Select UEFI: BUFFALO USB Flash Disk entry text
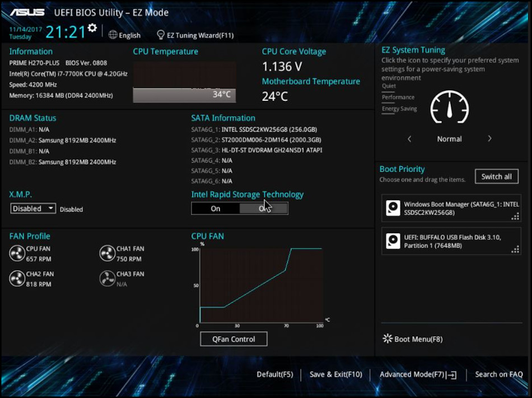Image resolution: width=532 pixels, height=398 pixels. pos(452,241)
